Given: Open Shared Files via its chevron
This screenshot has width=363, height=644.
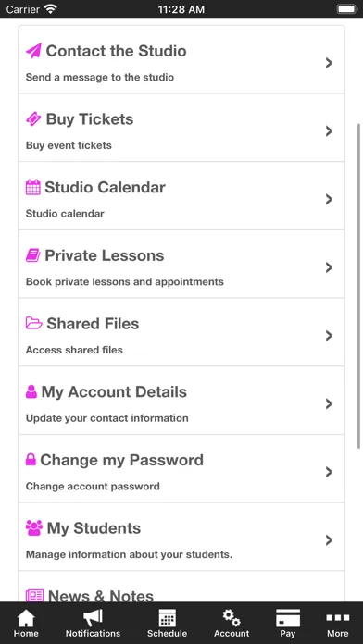Looking at the screenshot, I should tap(329, 336).
